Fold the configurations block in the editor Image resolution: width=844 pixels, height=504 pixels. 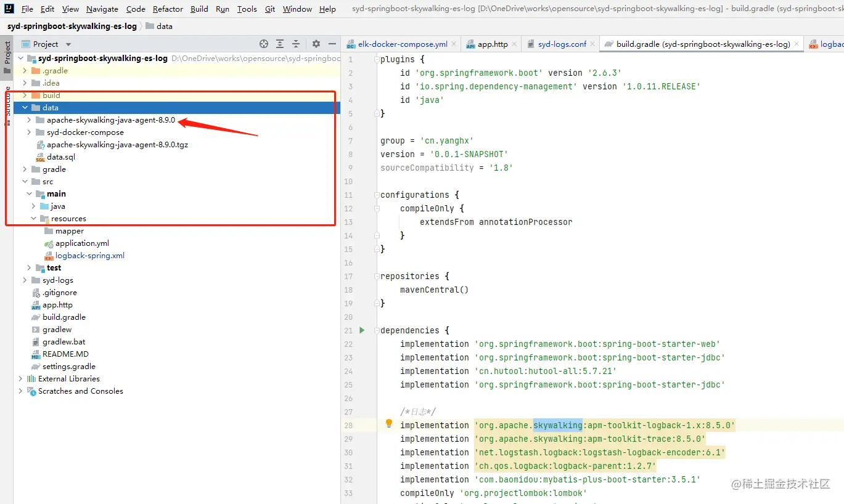pos(377,195)
